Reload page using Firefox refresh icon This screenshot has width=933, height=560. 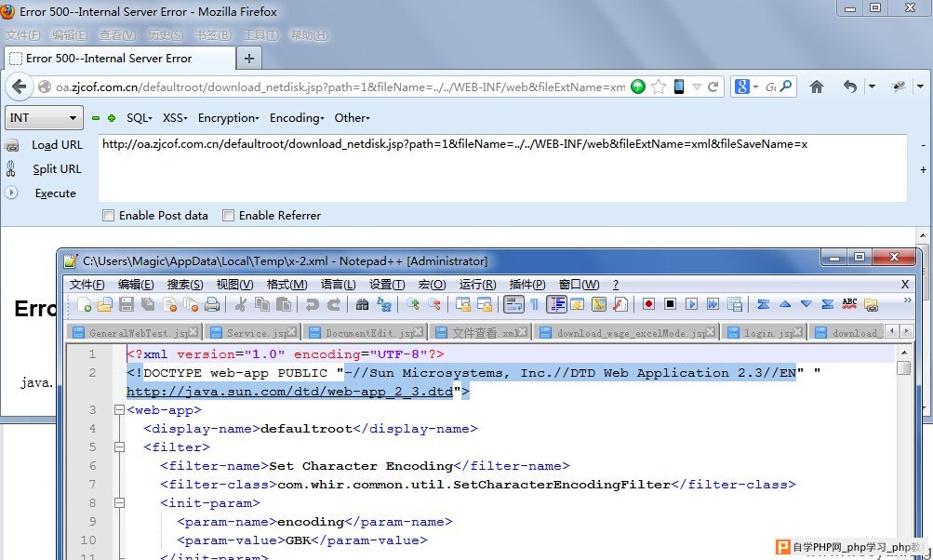(x=713, y=87)
